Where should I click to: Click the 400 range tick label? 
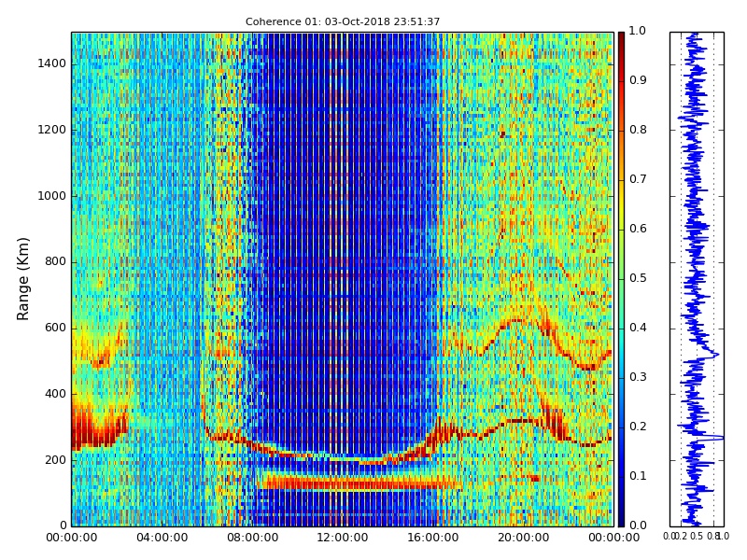[55, 394]
